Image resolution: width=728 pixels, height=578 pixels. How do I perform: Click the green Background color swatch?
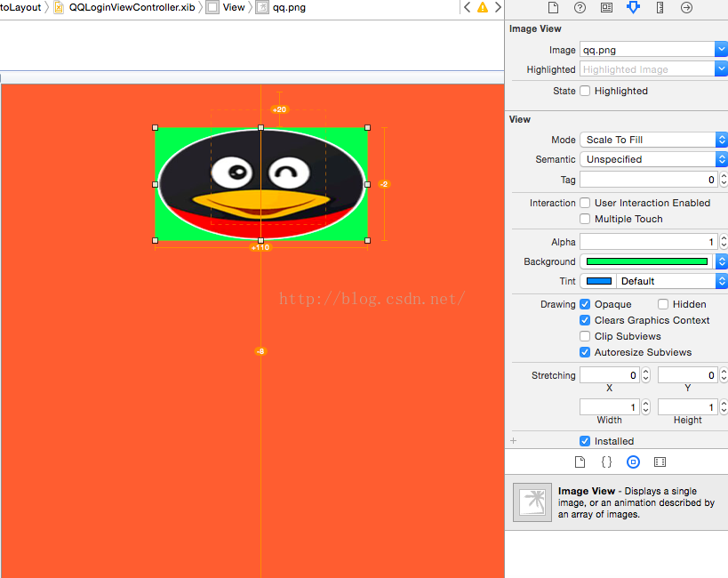647,261
